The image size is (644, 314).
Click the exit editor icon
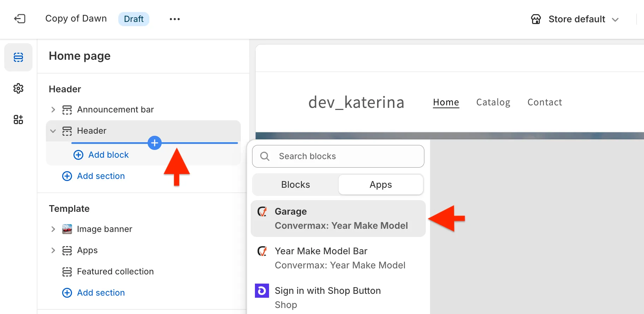[x=20, y=19]
